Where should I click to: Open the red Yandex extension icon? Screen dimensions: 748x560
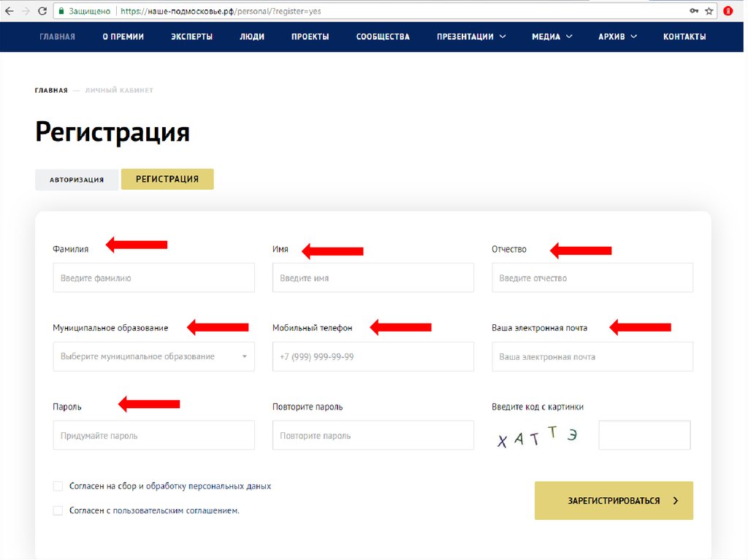728,11
